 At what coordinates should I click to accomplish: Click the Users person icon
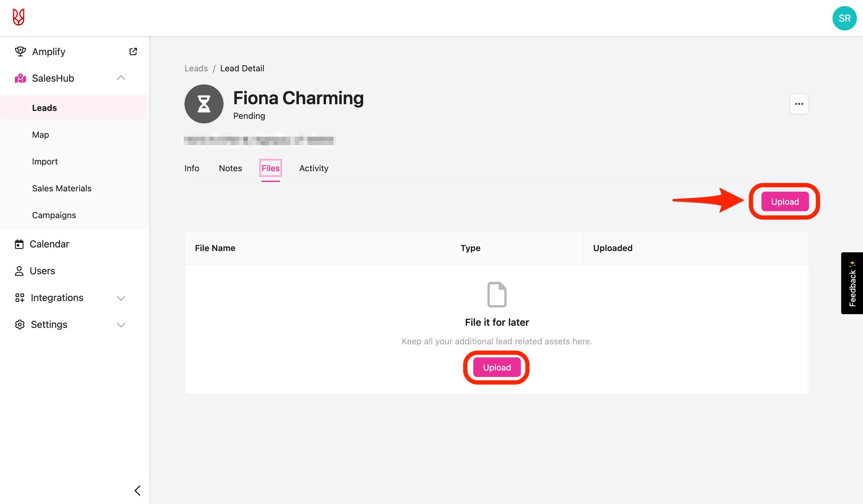coord(19,271)
